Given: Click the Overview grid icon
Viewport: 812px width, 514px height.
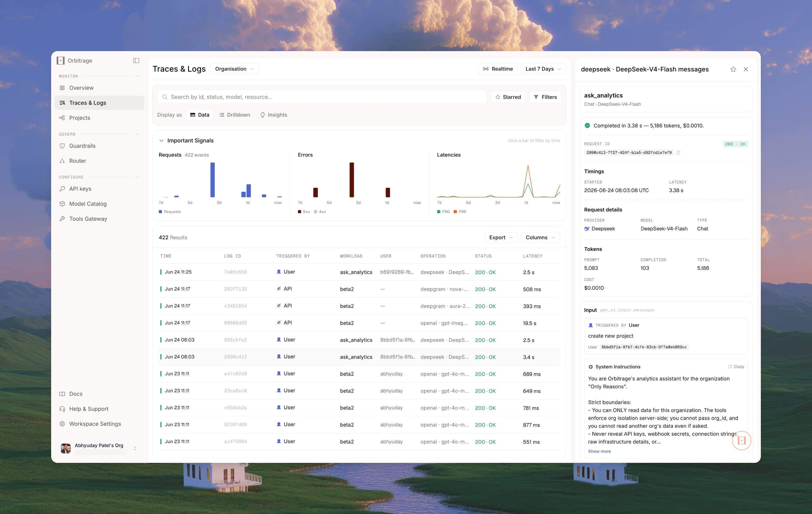Looking at the screenshot, I should coord(62,88).
